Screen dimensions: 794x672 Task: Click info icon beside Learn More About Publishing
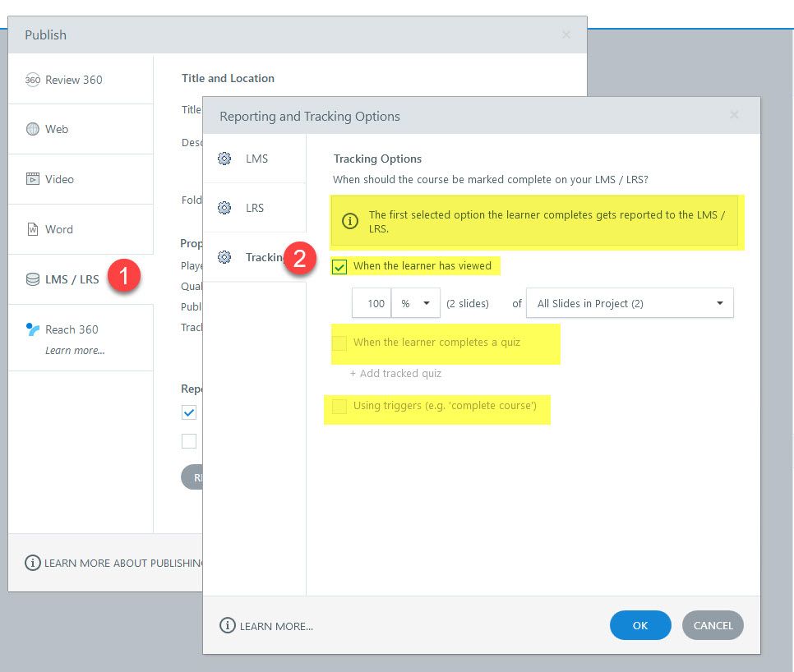[32, 563]
